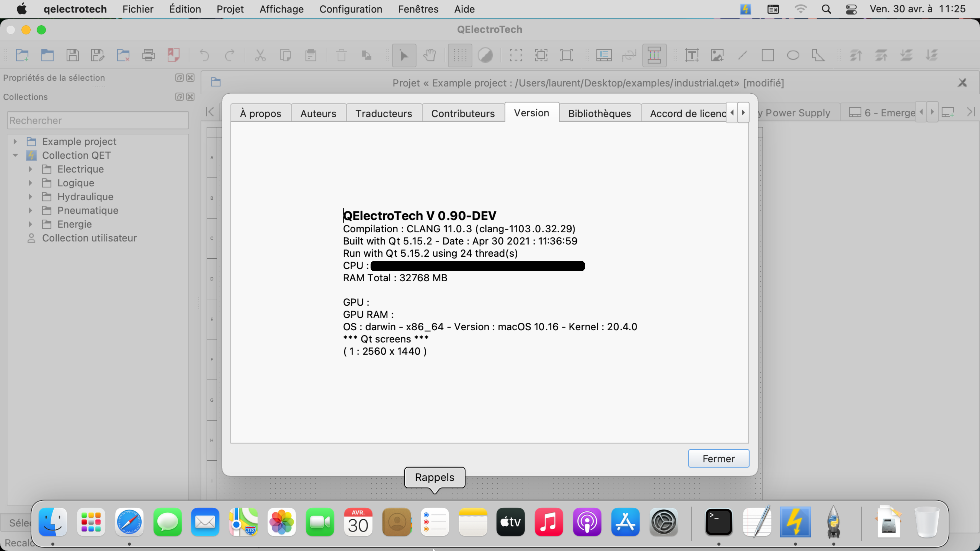Expand the Hydraulique folder
Viewport: 980px width, 551px height.
(x=30, y=197)
